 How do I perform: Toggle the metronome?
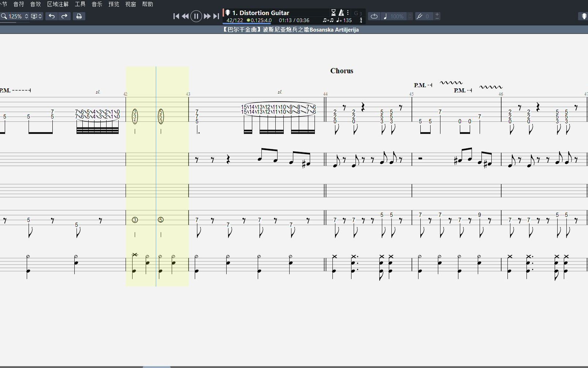point(341,12)
